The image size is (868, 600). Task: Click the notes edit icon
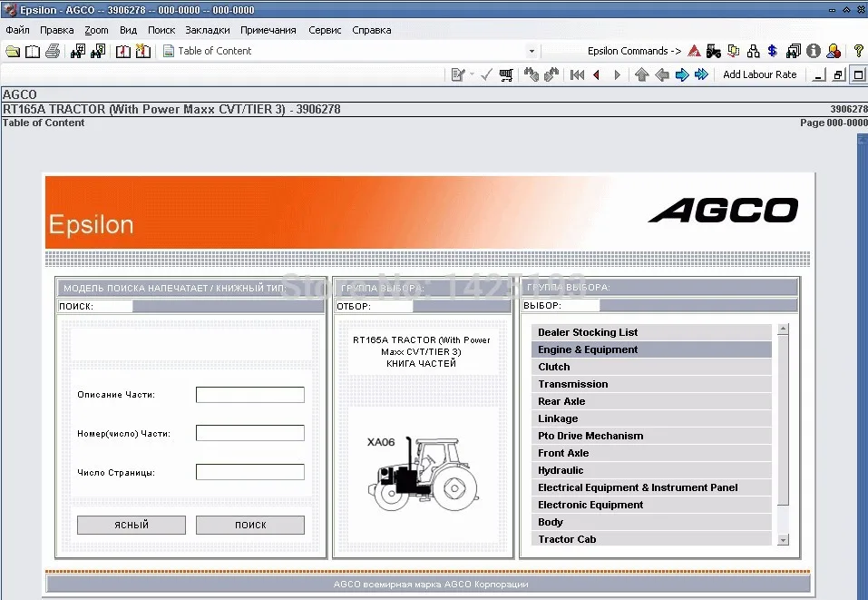pyautogui.click(x=457, y=74)
